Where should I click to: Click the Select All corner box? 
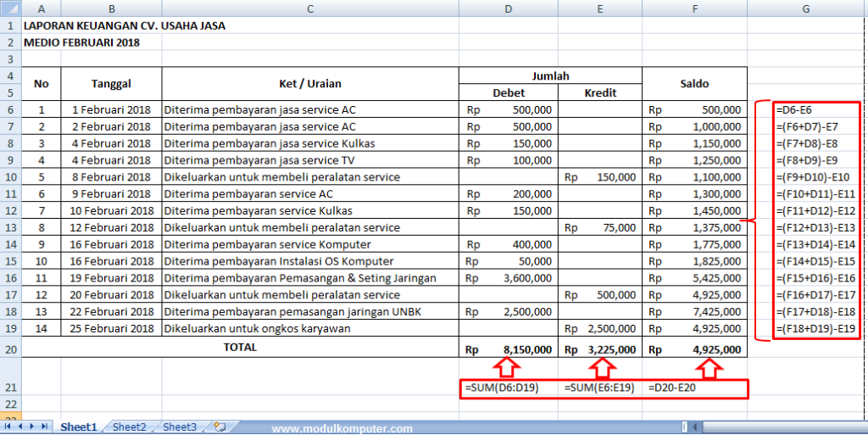pyautogui.click(x=10, y=8)
